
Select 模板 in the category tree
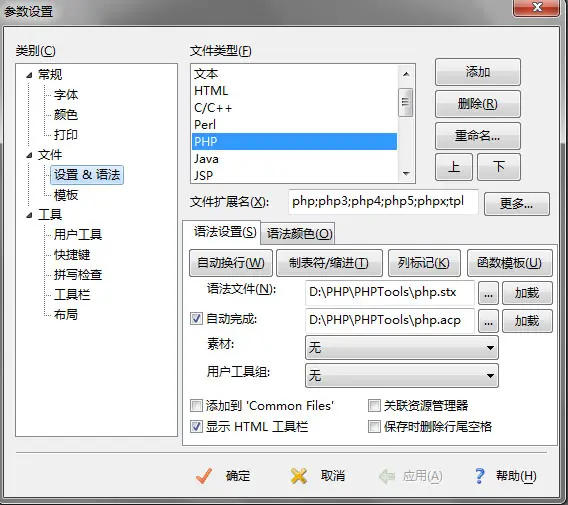(x=66, y=195)
